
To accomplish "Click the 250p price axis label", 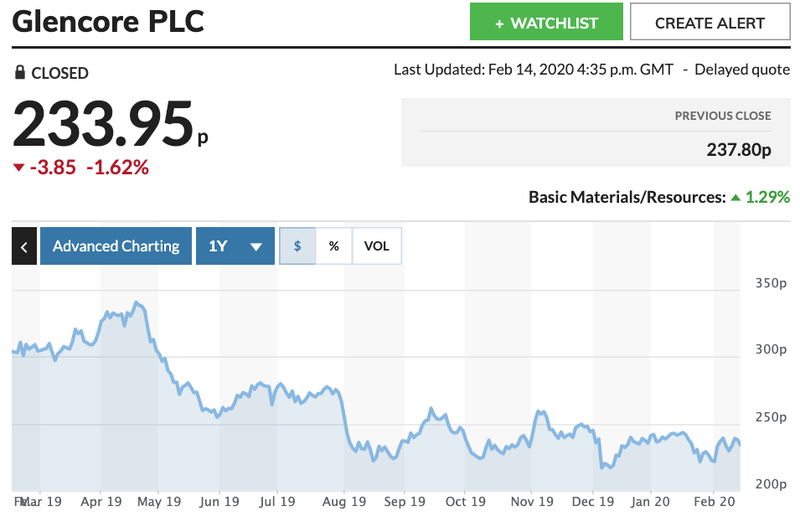I will click(771, 417).
